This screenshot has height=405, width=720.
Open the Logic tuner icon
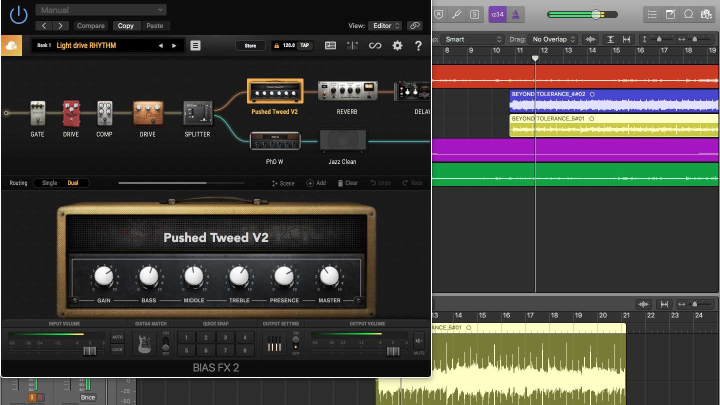[x=456, y=14]
